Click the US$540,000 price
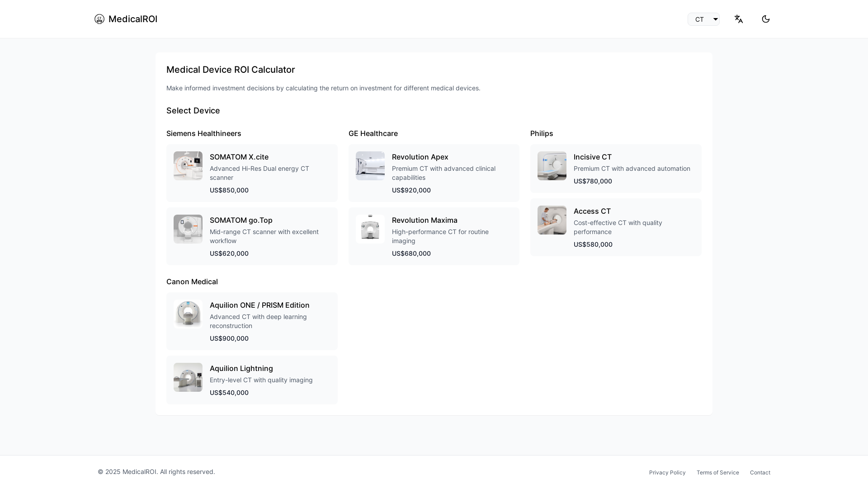 [x=229, y=393]
